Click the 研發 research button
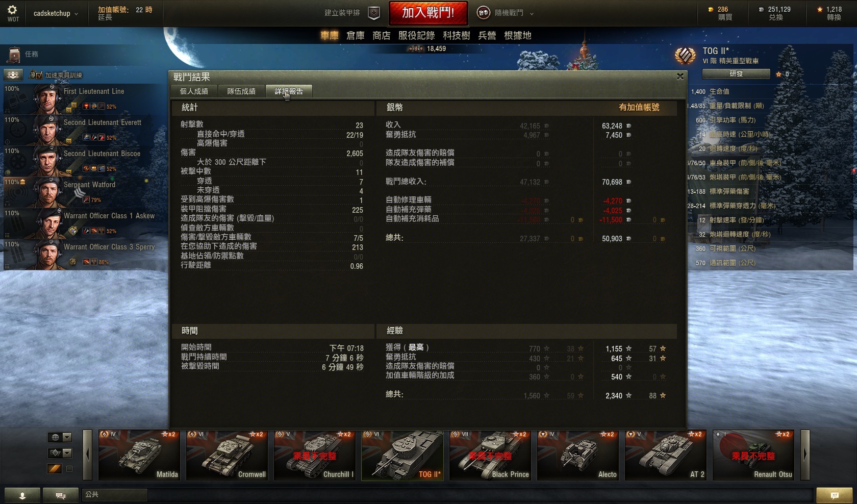Viewport: 857px width, 504px height. 736,74
